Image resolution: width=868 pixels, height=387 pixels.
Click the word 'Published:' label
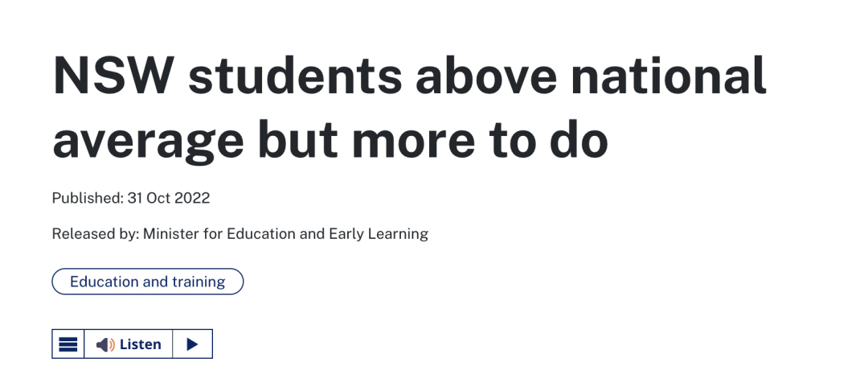(88, 198)
